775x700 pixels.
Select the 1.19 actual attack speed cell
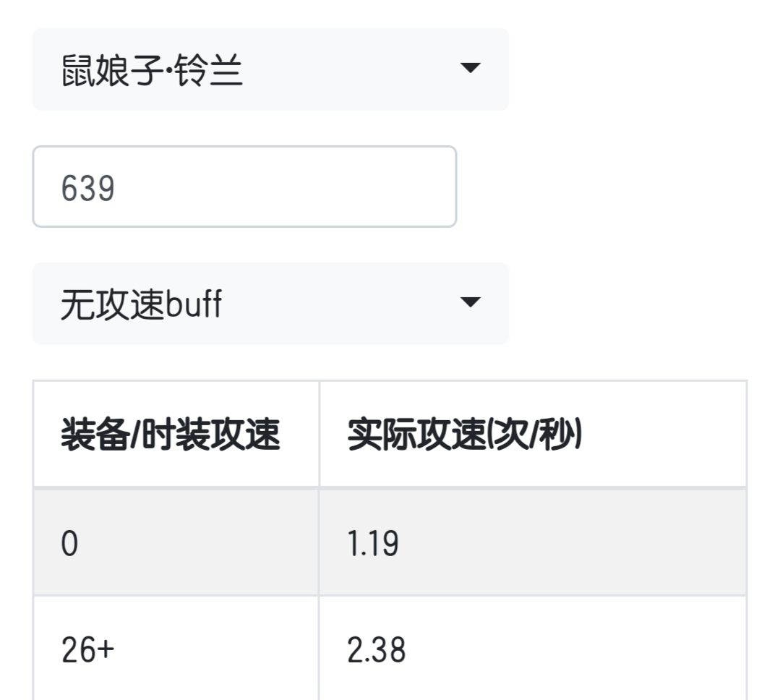tap(373, 543)
